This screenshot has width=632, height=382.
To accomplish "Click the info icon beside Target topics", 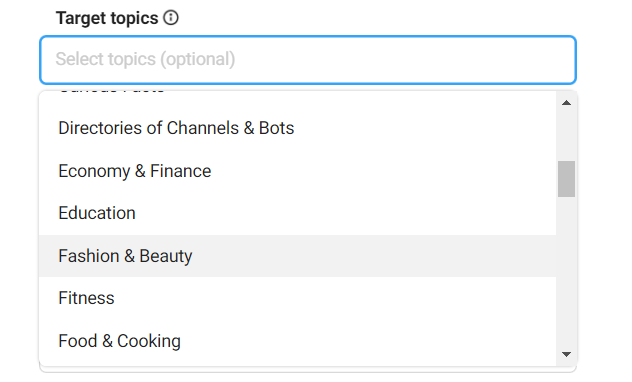I will tap(170, 18).
